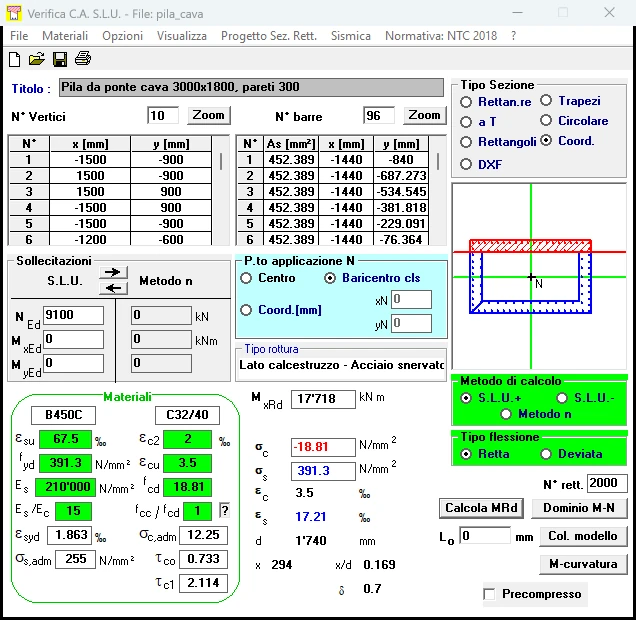Click the N° barre input field
This screenshot has height=620, width=636.
pos(378,116)
